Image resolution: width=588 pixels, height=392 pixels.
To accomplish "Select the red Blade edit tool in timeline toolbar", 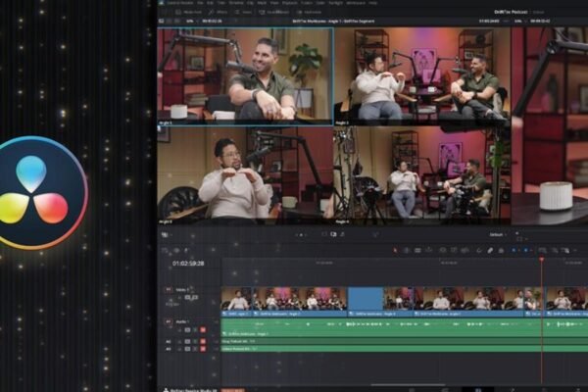I will pyautogui.click(x=394, y=250).
